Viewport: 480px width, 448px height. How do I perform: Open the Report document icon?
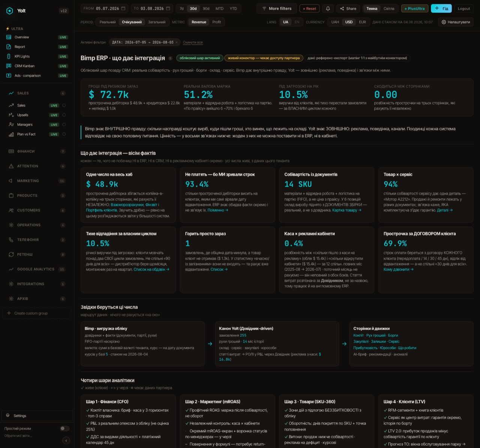coord(9,47)
